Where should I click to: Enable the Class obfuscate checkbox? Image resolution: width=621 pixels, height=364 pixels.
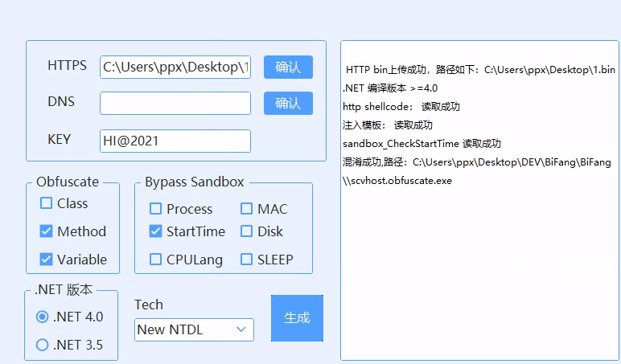47,204
